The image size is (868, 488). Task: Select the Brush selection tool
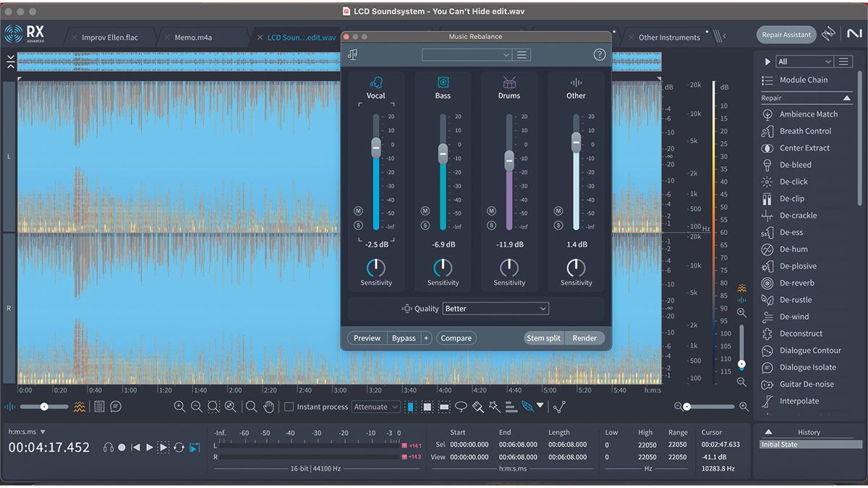click(x=477, y=406)
